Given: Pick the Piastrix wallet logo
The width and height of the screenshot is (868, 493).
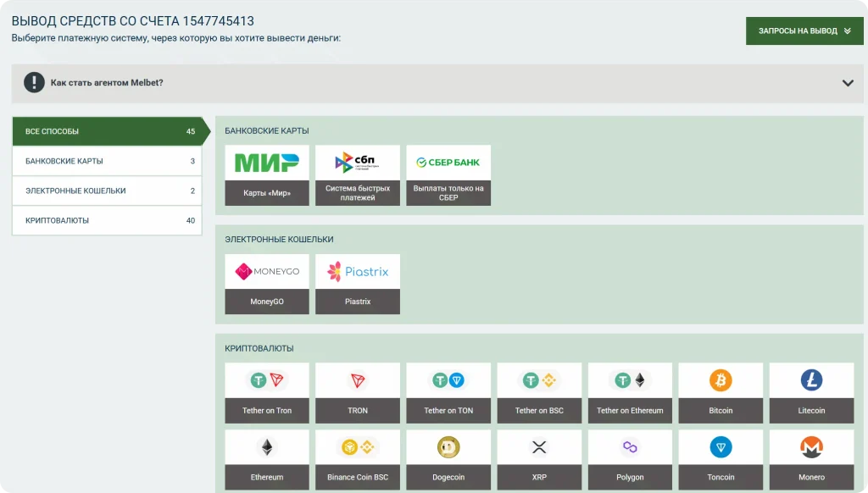Looking at the screenshot, I should [x=358, y=271].
